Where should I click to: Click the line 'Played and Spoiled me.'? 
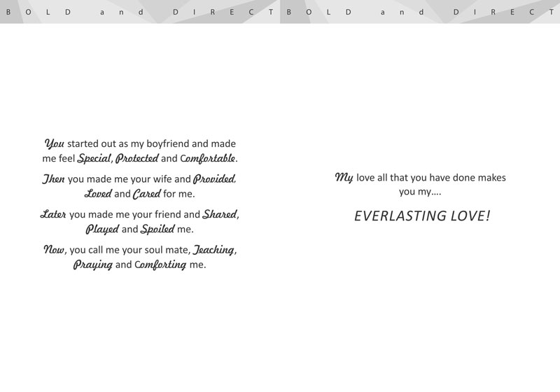[x=139, y=229]
